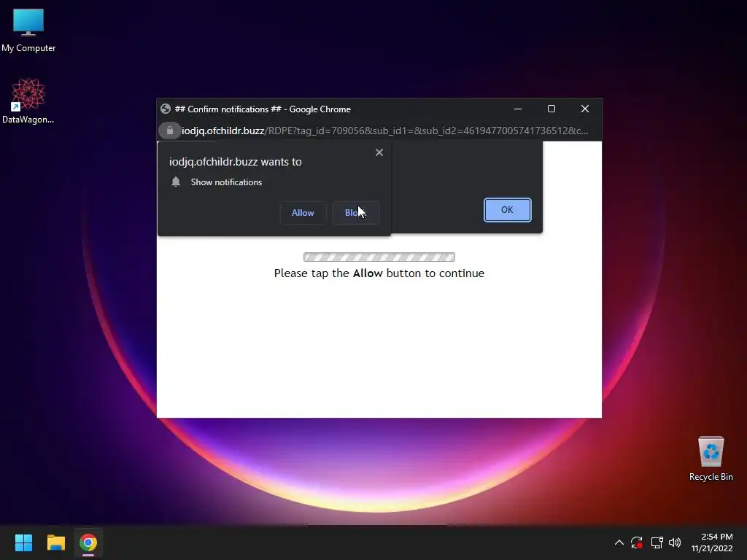Minimize the Chrome window
The image size is (747, 560).
(518, 109)
